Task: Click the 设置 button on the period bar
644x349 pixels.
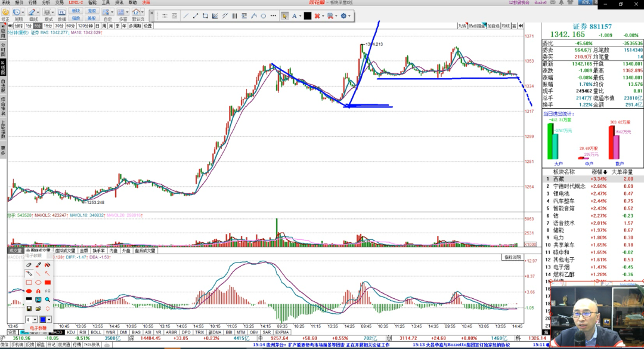Action: pyautogui.click(x=148, y=26)
